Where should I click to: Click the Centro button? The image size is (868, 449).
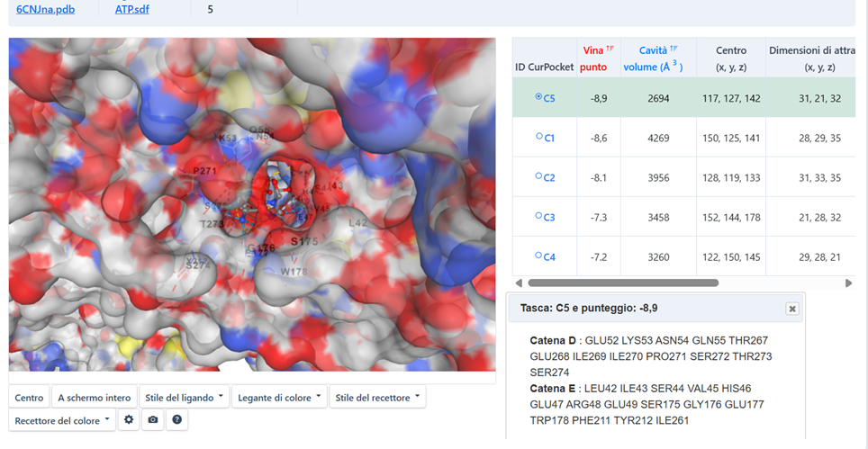[30, 397]
